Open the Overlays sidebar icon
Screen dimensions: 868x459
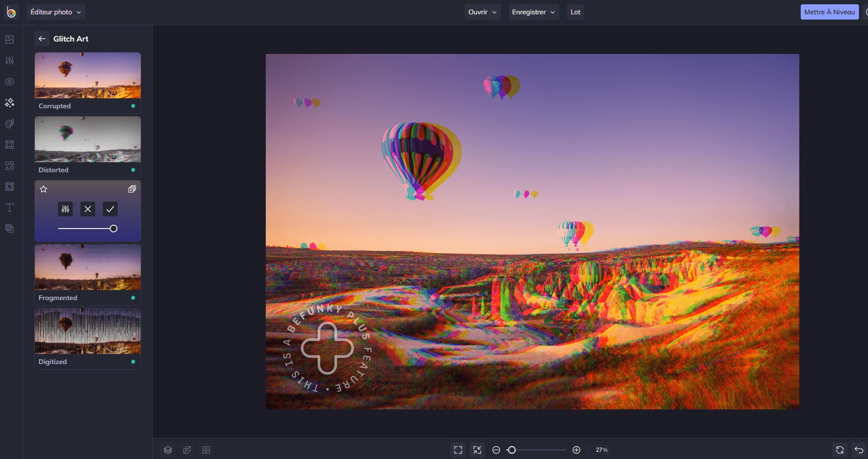10,187
